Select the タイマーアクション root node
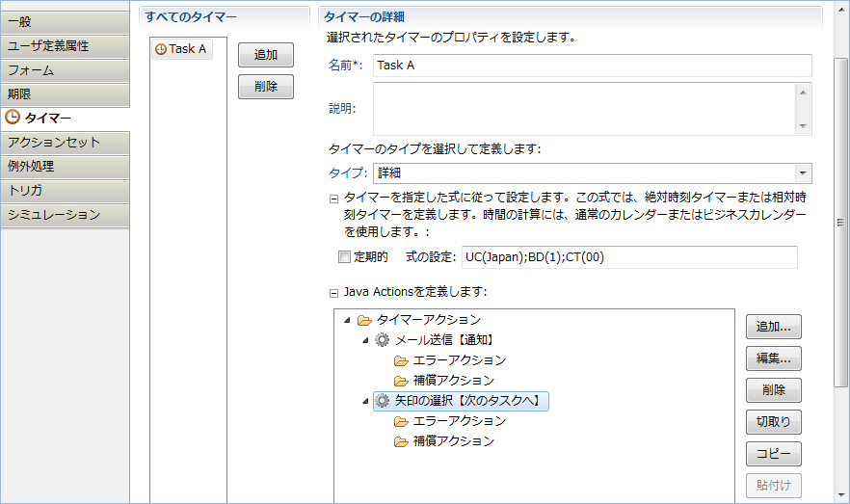Screen dimensions: 850x504 (x=428, y=320)
